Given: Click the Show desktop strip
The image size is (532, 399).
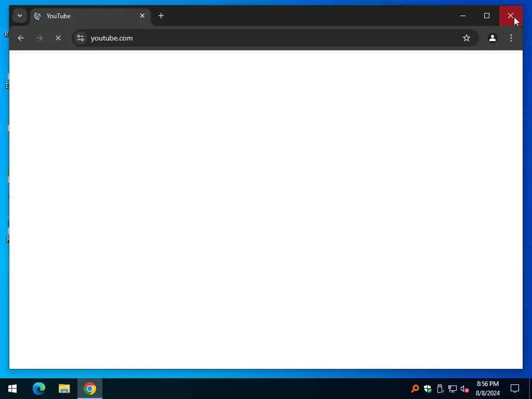Looking at the screenshot, I should coord(530,389).
